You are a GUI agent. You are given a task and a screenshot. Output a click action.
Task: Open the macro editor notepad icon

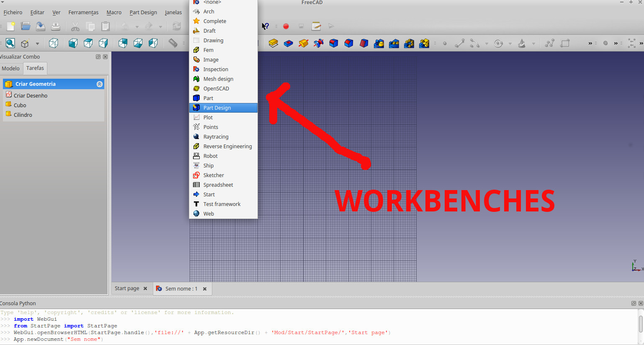click(316, 26)
